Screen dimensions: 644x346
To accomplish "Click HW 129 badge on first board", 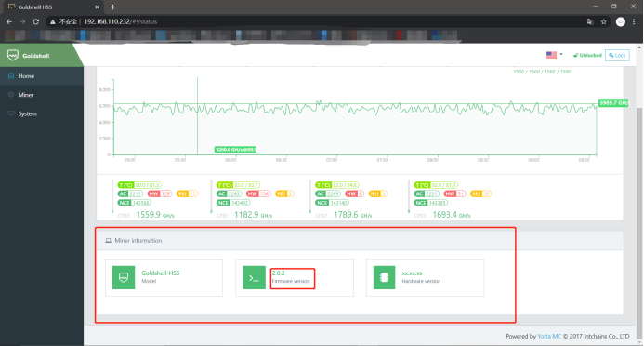I will 160,193.
